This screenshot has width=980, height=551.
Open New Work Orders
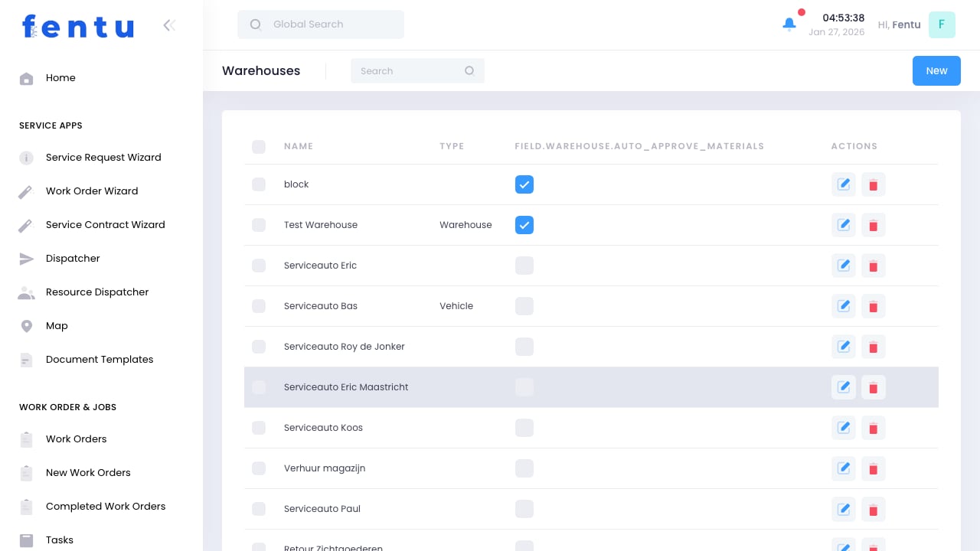pyautogui.click(x=88, y=473)
